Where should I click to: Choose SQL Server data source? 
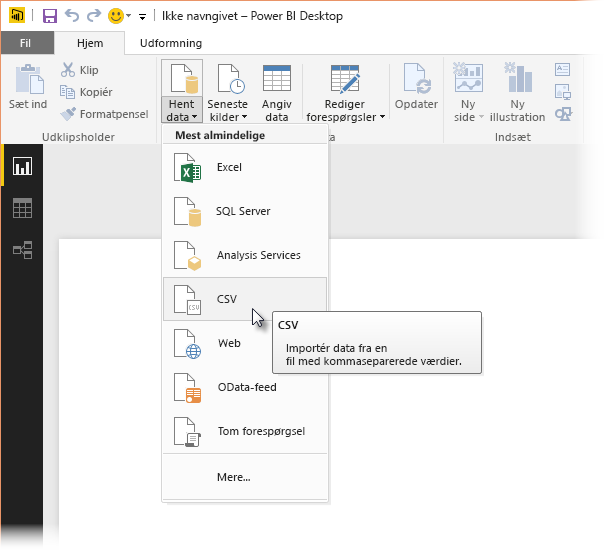[245, 211]
